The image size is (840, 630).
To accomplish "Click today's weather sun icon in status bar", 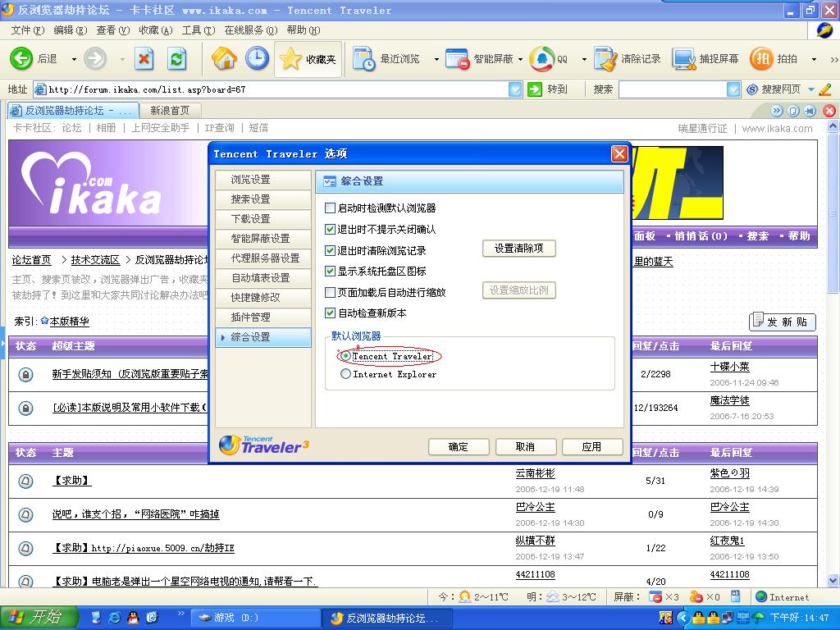I will [x=465, y=596].
